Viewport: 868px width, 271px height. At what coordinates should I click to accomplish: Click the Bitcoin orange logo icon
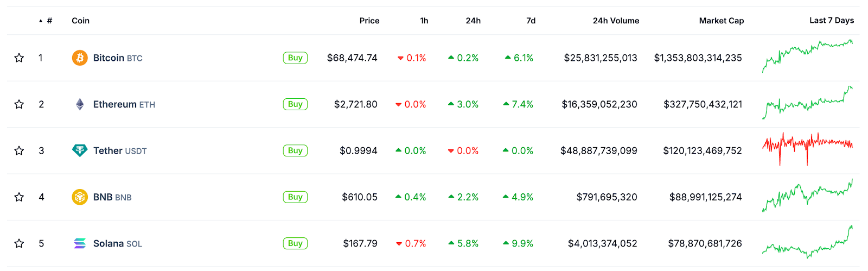(80, 58)
